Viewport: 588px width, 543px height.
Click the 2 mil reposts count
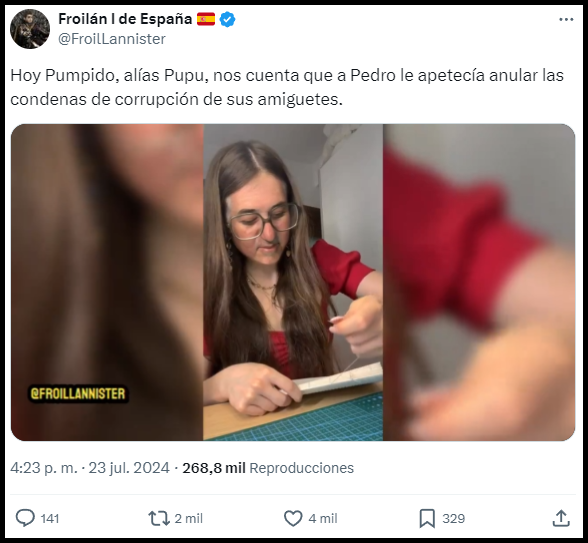click(189, 519)
